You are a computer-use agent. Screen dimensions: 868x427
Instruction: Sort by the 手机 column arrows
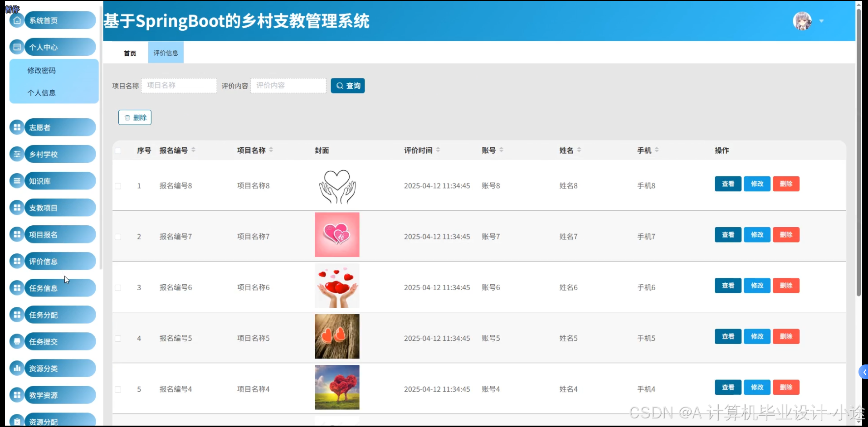click(657, 150)
